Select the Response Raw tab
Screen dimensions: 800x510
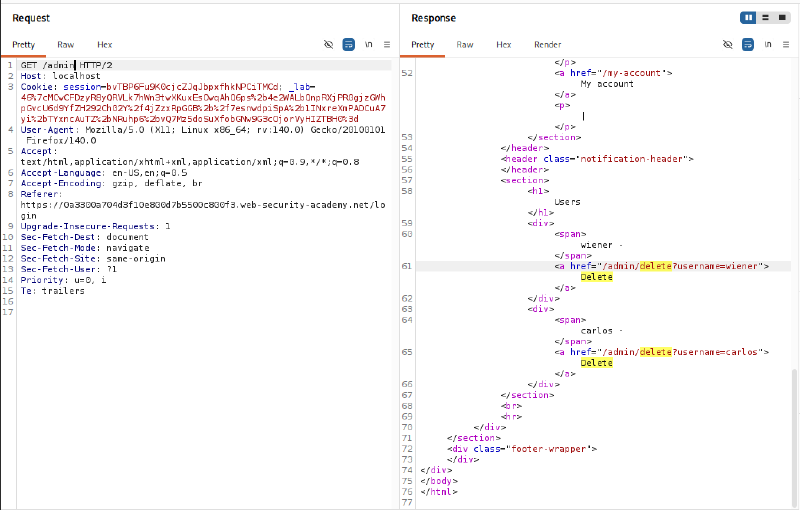pos(464,44)
